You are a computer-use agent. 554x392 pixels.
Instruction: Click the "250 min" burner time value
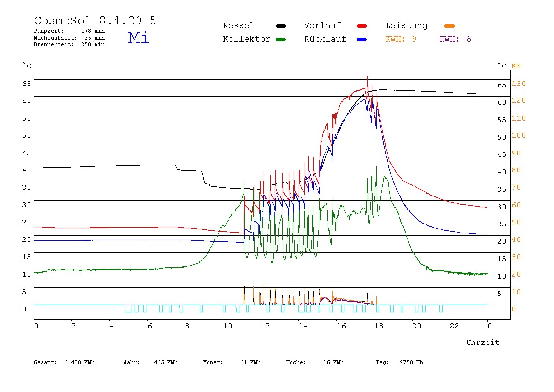click(93, 44)
